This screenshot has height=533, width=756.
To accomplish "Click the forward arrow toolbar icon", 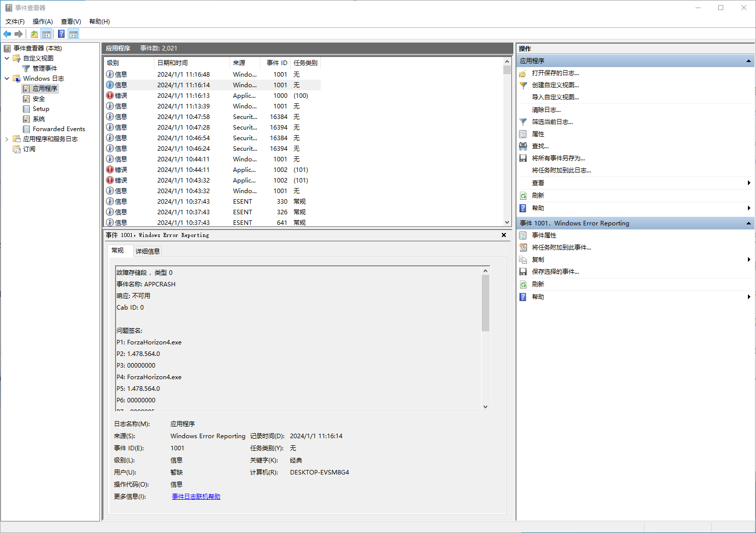I will [19, 34].
